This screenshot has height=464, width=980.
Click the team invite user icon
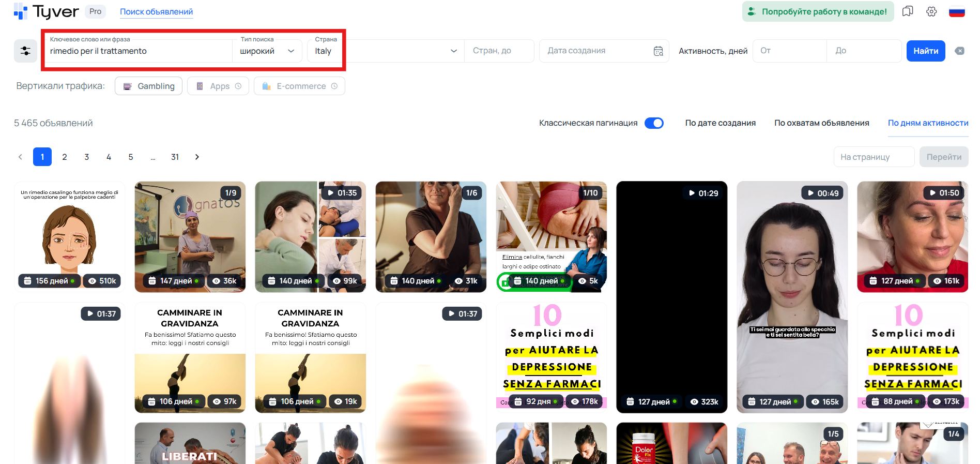[752, 11]
